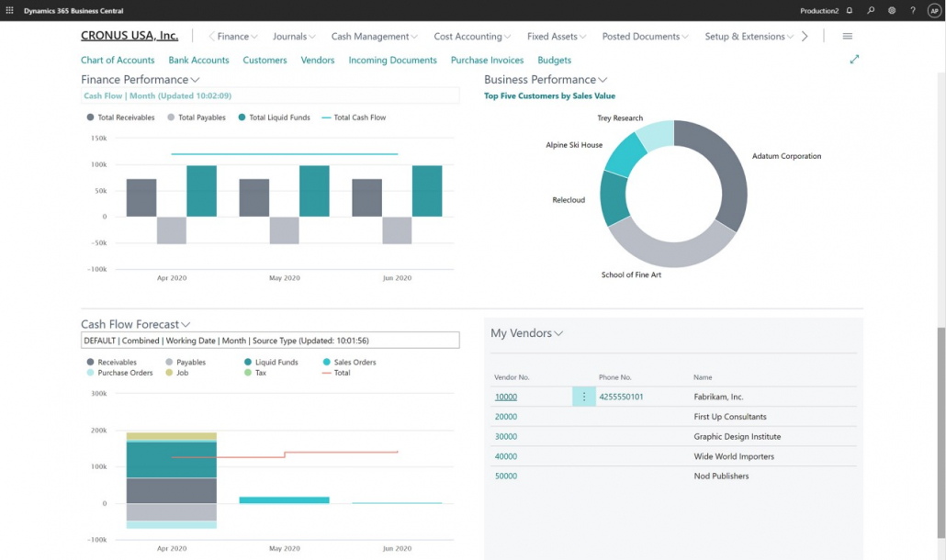The image size is (946, 560).
Task: Click the Production2 environment label
Action: coord(818,11)
